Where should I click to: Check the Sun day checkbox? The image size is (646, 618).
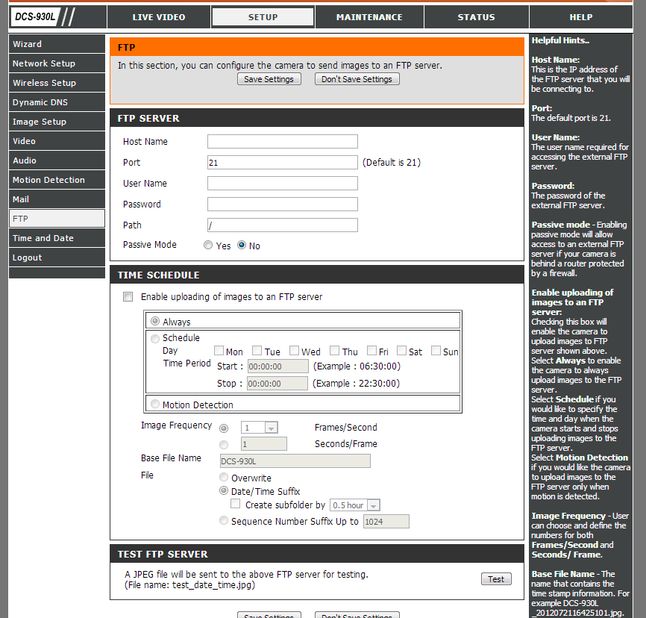(436, 350)
